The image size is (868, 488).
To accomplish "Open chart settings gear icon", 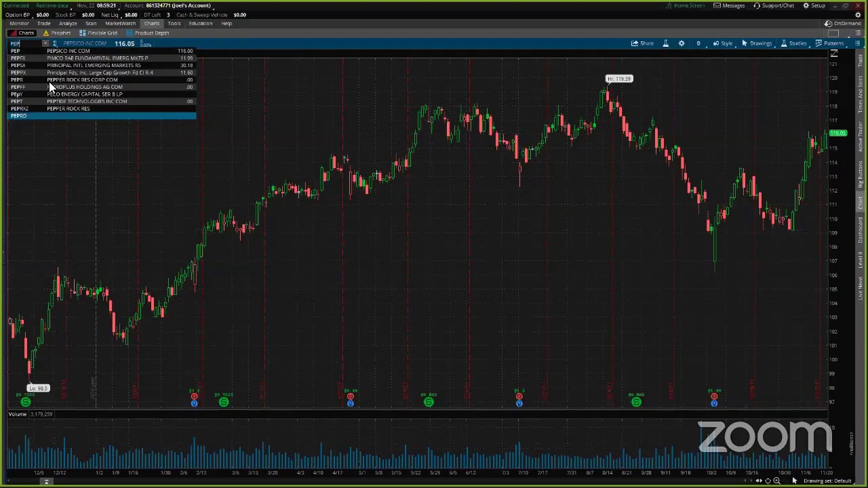I will (x=682, y=43).
